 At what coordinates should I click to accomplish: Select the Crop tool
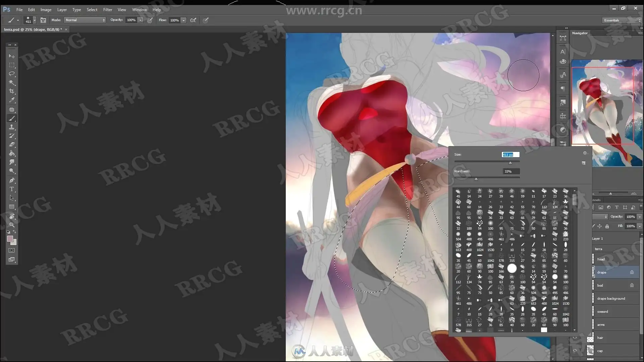(12, 91)
